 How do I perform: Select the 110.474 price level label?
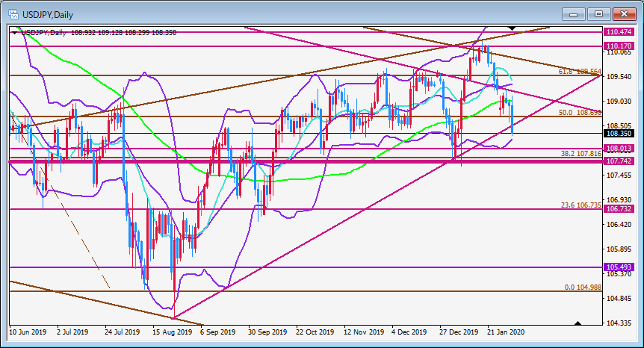coord(619,32)
